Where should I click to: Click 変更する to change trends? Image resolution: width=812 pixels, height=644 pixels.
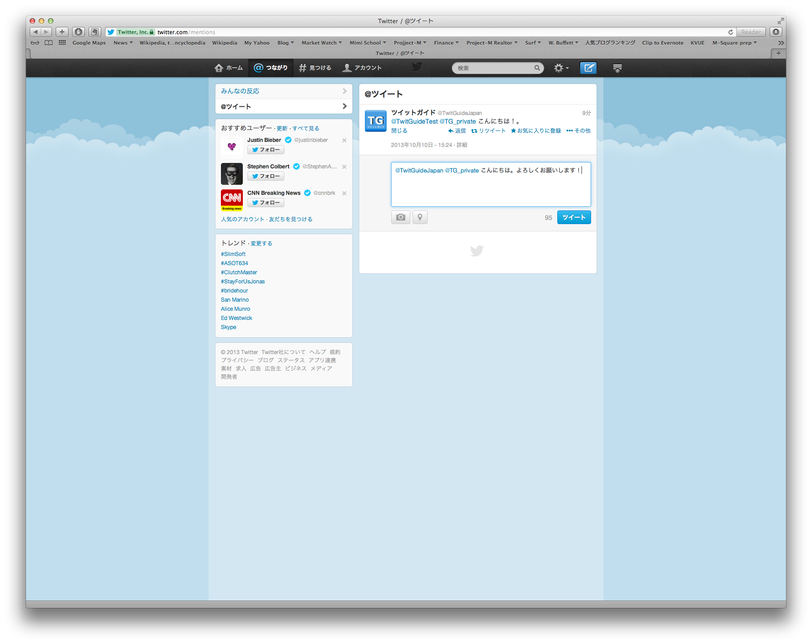point(262,244)
